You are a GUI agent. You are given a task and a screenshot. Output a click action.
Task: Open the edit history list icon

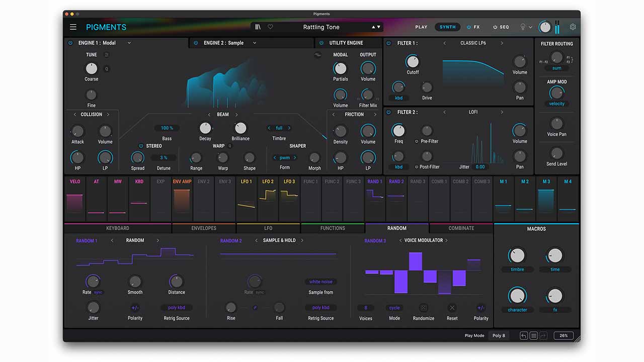[533, 335]
